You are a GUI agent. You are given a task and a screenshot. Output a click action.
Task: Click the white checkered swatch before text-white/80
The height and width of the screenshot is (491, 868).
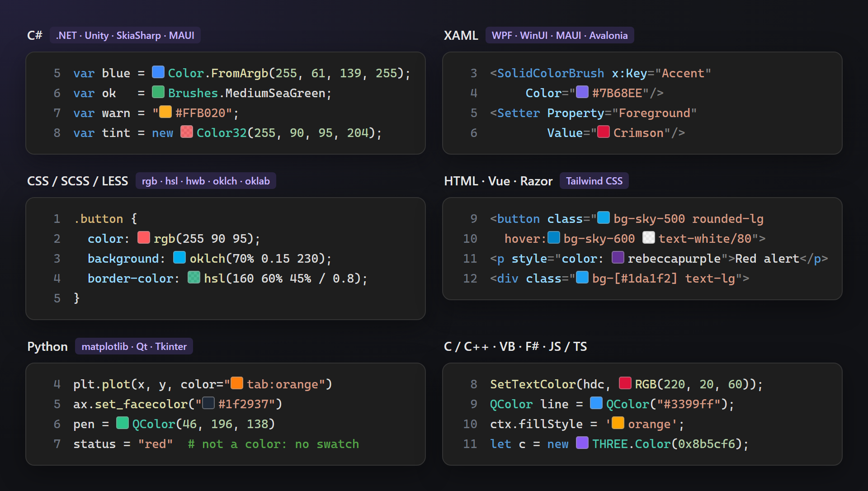pos(649,238)
